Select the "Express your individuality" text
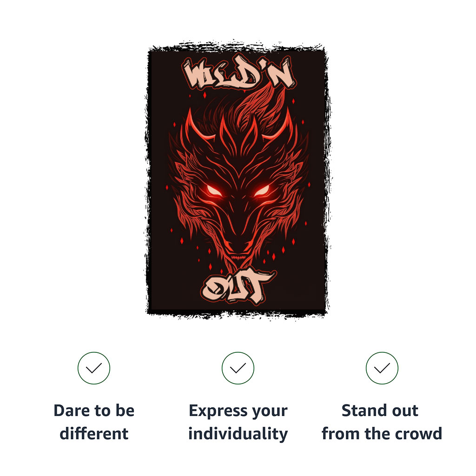Screen dimensions: 476x476 238,422
